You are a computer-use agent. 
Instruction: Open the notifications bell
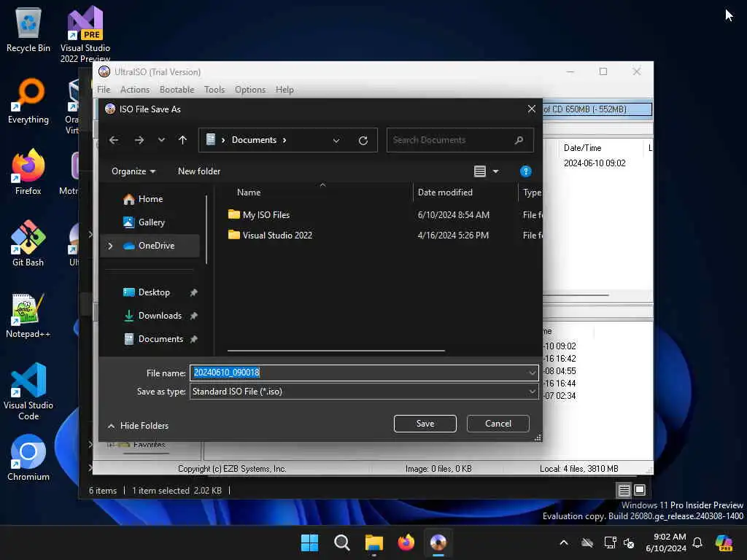[697, 542]
